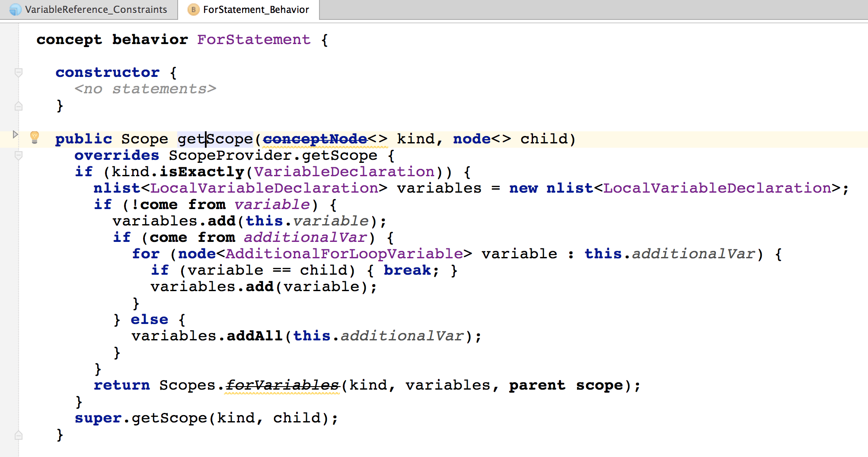
Task: Click the 'new' keyword
Action: click(523, 188)
